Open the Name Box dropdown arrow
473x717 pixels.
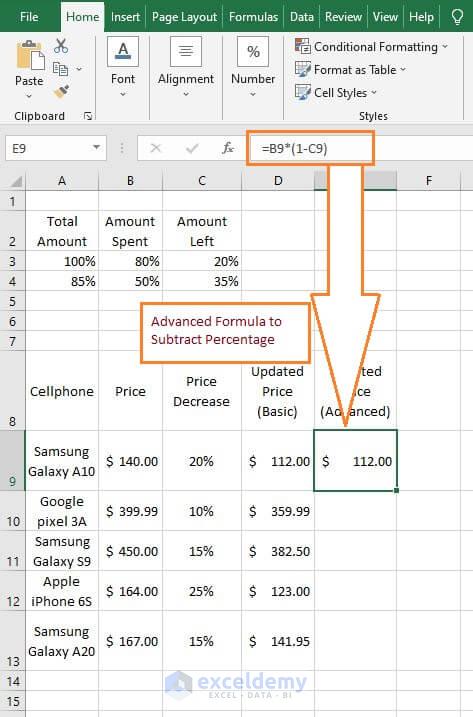[x=96, y=148]
